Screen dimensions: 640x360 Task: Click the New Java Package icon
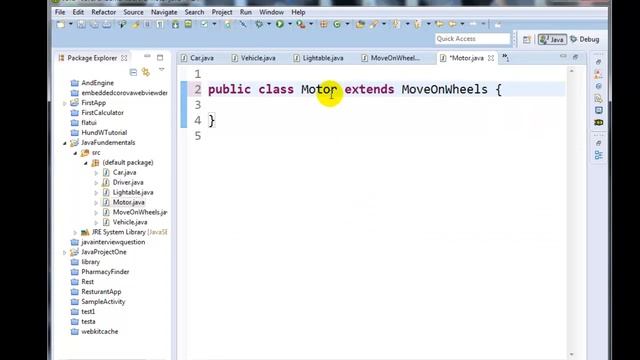coord(324,24)
